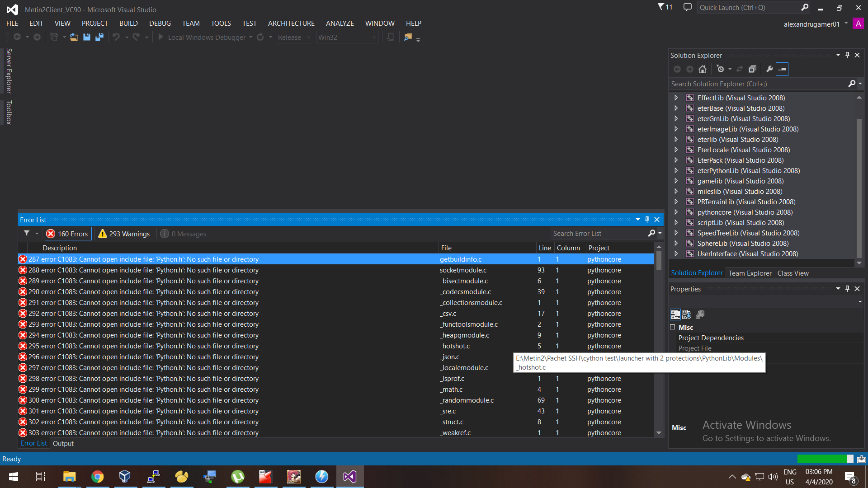
Task: Click the Search Error List input field
Action: click(599, 234)
